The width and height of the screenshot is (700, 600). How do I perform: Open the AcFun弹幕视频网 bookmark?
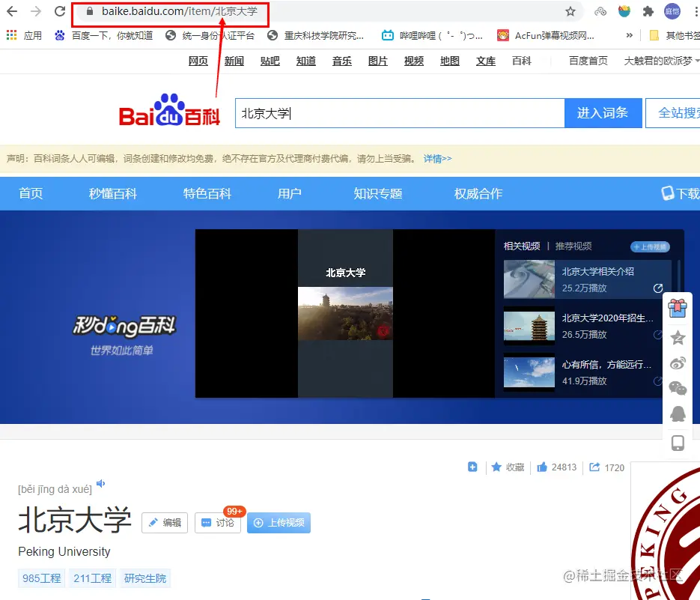(x=546, y=35)
